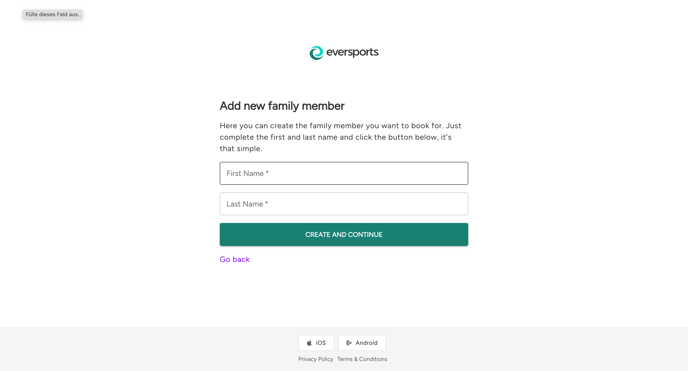The width and height of the screenshot is (688, 371).
Task: Click the CREATE AND CONTINUE button
Action: coord(344,235)
